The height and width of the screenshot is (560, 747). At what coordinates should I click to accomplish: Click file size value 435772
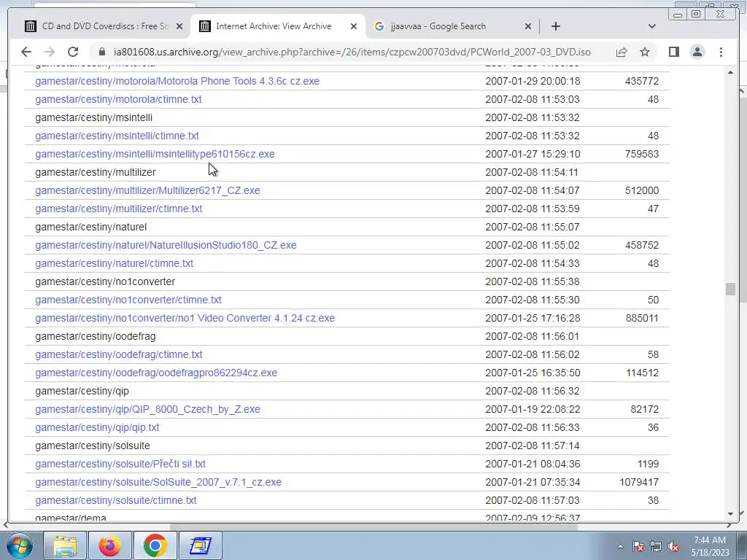coord(642,81)
